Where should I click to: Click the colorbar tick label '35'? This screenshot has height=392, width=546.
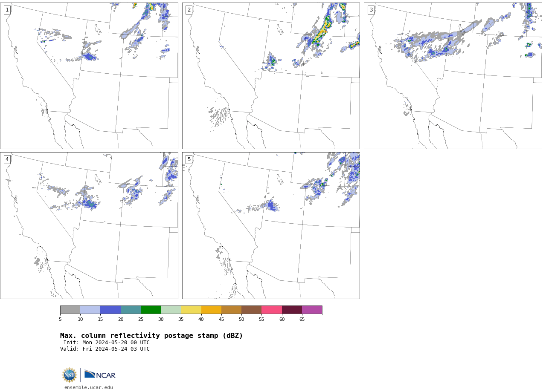(x=181, y=320)
